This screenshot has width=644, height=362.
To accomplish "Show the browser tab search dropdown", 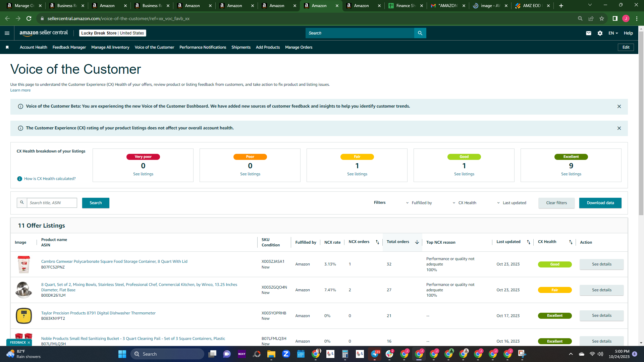I will click(590, 5).
